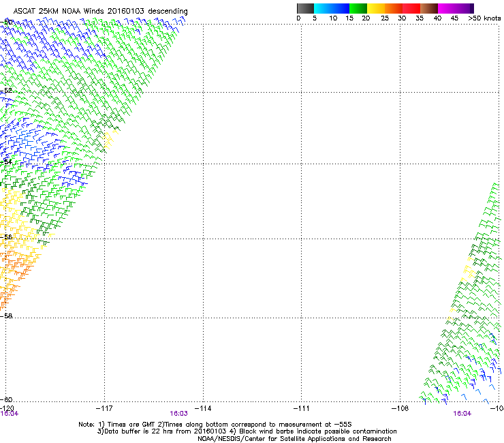
Task: Click the -54 latitude axis label
Action: coord(6,162)
